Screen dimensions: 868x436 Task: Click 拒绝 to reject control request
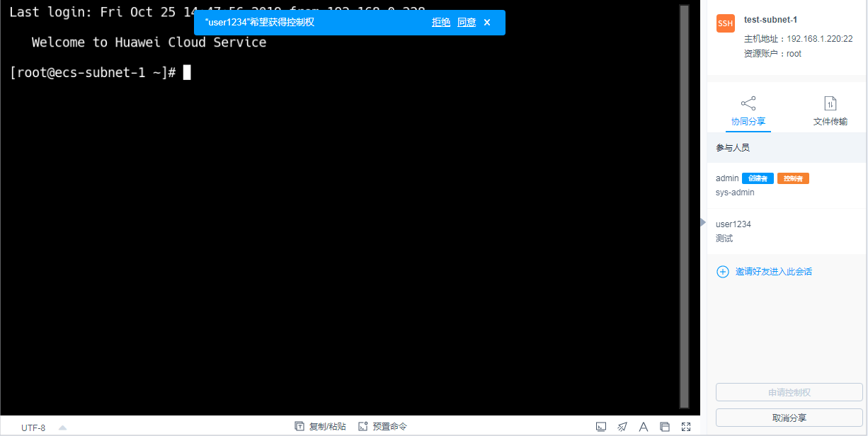pyautogui.click(x=441, y=23)
